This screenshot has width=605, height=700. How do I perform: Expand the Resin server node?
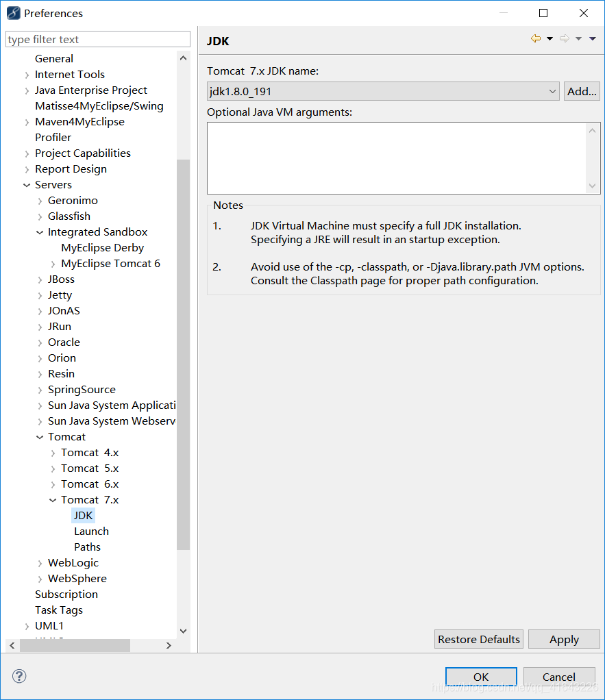coord(40,374)
